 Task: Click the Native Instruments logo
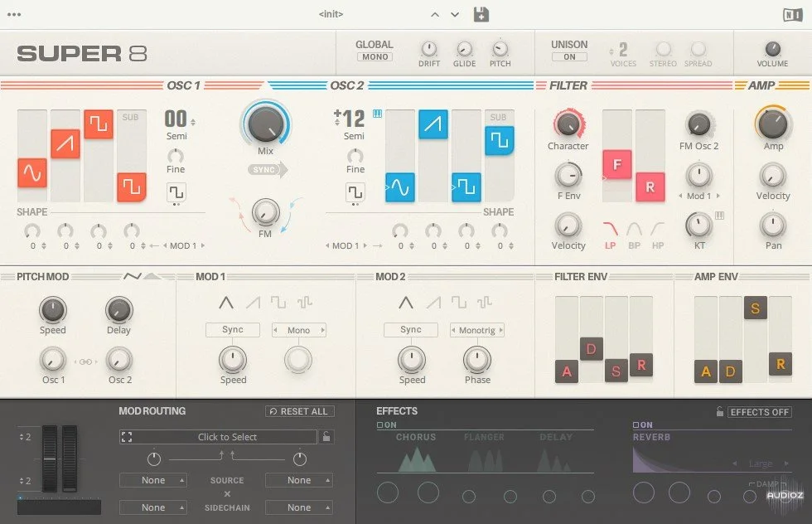[x=792, y=15]
